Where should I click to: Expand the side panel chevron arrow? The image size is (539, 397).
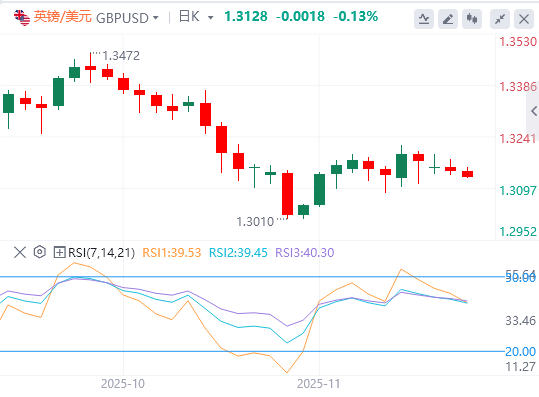click(x=534, y=111)
